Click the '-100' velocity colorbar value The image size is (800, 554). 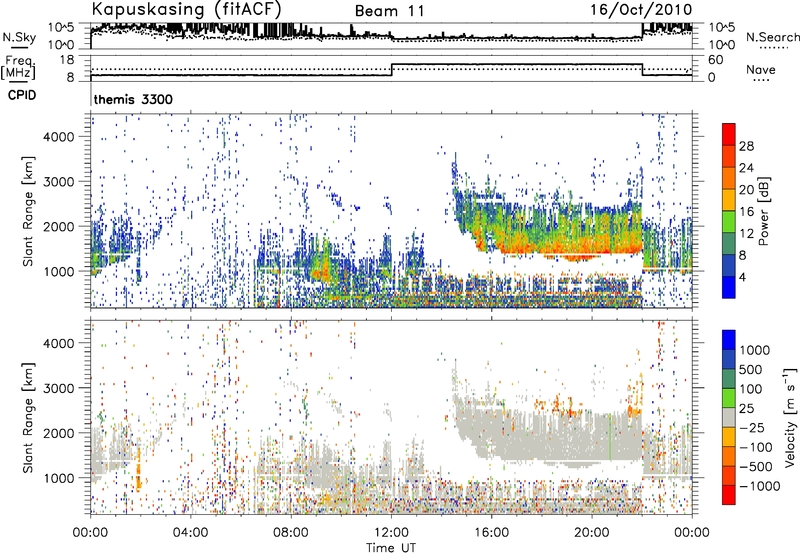(756, 447)
